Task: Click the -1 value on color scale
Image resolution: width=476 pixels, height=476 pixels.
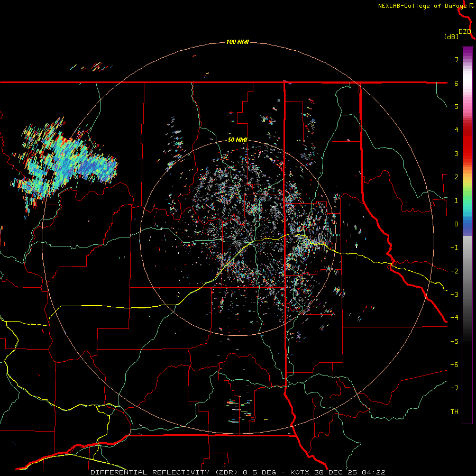Action: [x=454, y=248]
